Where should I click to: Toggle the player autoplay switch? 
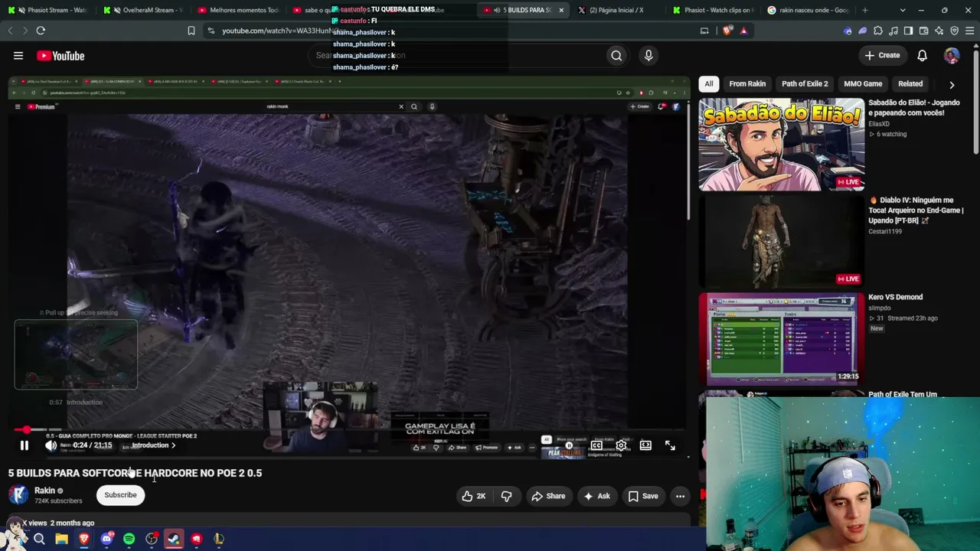pos(569,445)
